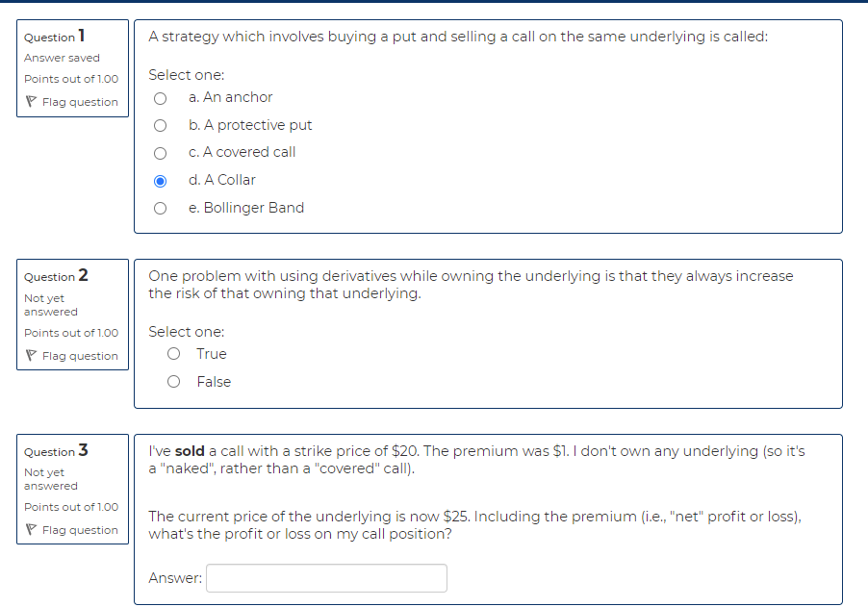Select option b A protective put
Screen dimensions: 868x607
[160, 125]
